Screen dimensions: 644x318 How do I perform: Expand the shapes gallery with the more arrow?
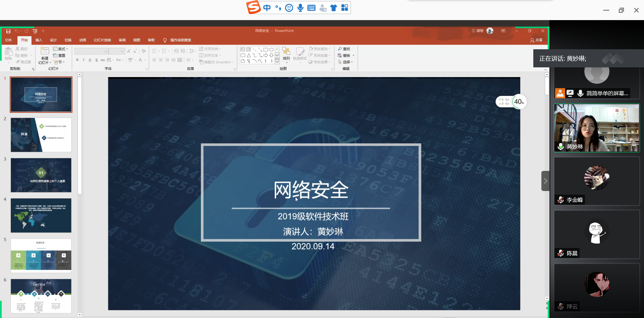(x=277, y=62)
